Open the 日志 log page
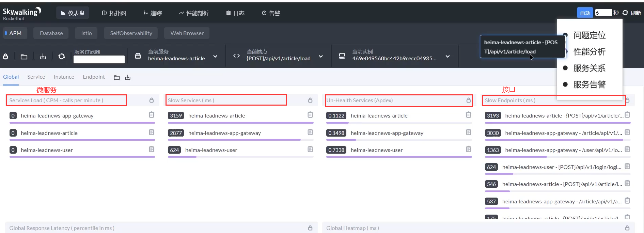 (235, 13)
